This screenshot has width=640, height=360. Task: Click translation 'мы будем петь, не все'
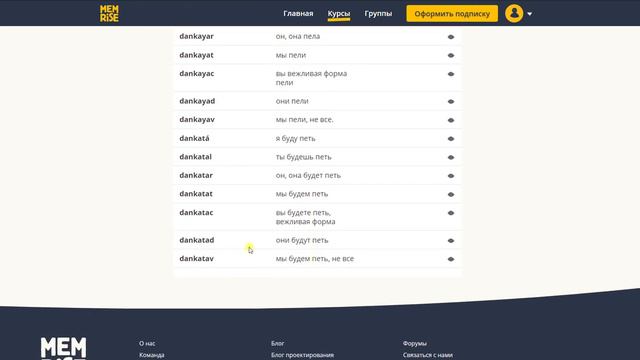[x=315, y=259]
